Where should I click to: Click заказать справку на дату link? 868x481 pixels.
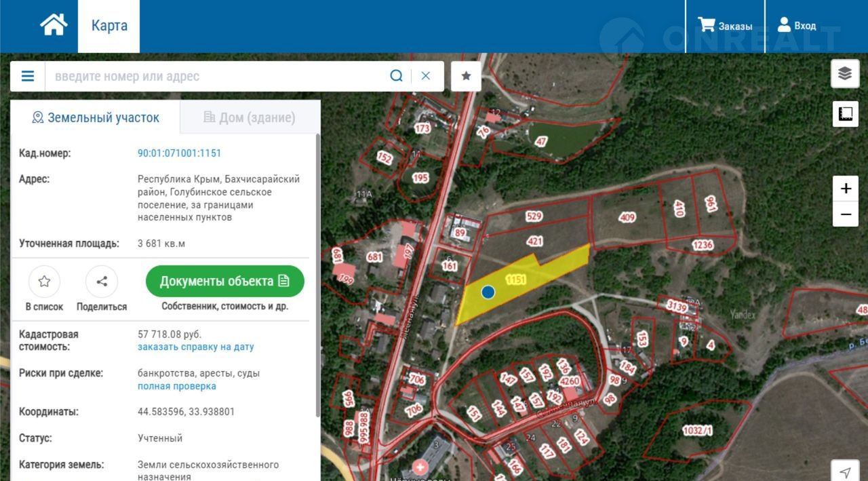pyautogui.click(x=195, y=347)
